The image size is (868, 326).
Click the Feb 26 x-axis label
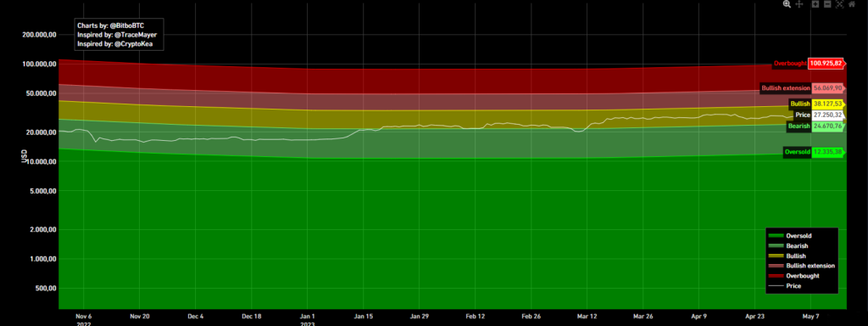531,316
